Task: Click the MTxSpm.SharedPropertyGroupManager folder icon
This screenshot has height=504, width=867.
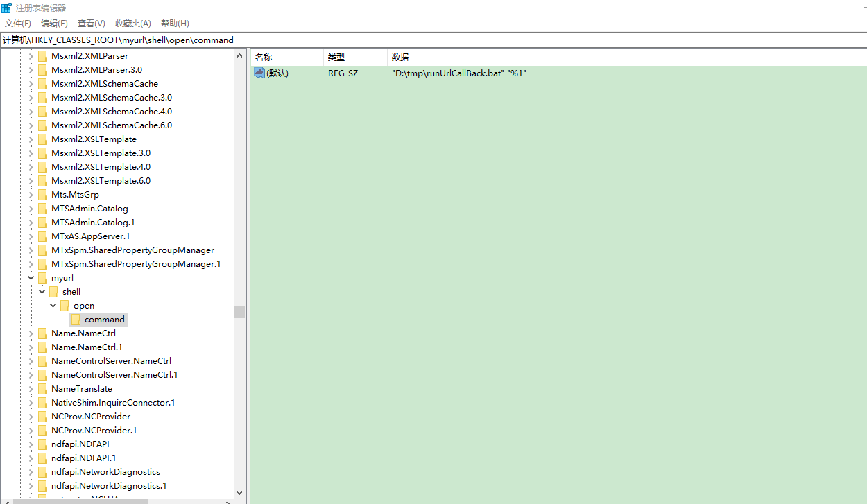Action: click(43, 250)
